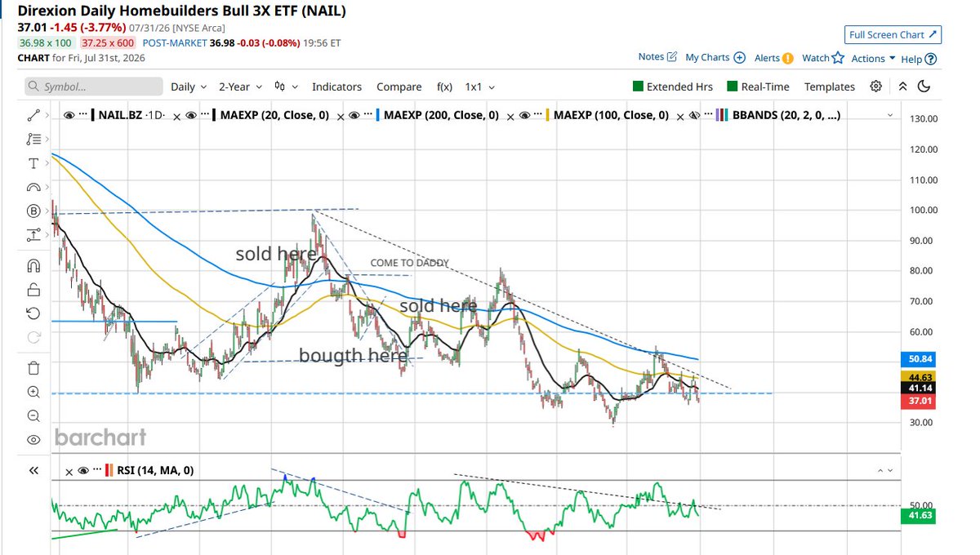This screenshot has height=555, width=980.
Task: Expand text tool submenu arrow
Action: pyautogui.click(x=46, y=163)
